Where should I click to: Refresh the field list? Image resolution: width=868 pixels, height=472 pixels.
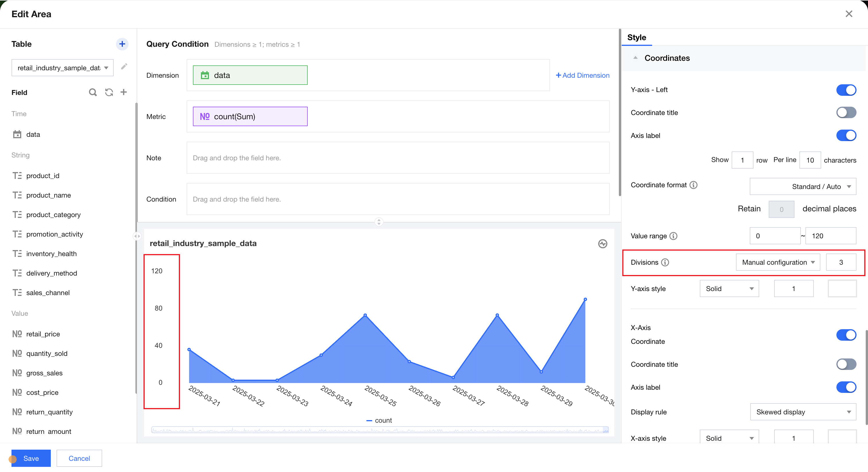(x=109, y=92)
